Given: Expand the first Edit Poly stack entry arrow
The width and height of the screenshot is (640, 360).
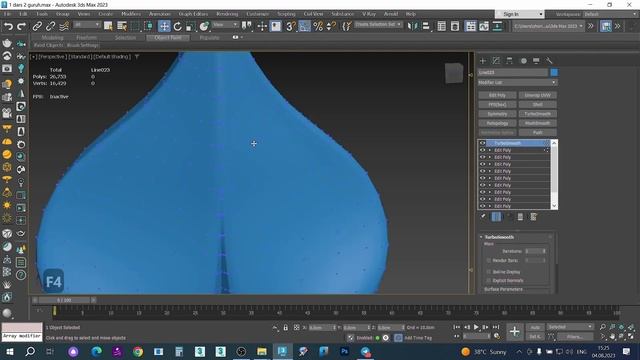Looking at the screenshot, I should coord(490,150).
